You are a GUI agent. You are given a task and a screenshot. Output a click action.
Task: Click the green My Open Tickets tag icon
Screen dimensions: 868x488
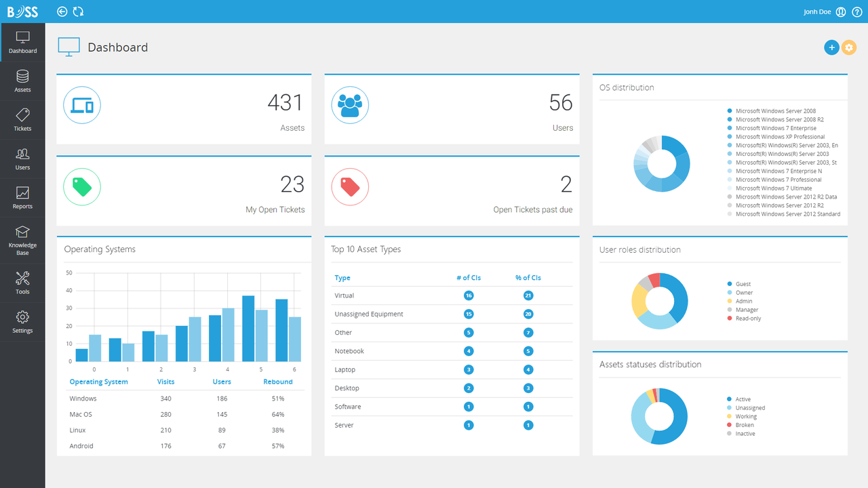coord(82,186)
